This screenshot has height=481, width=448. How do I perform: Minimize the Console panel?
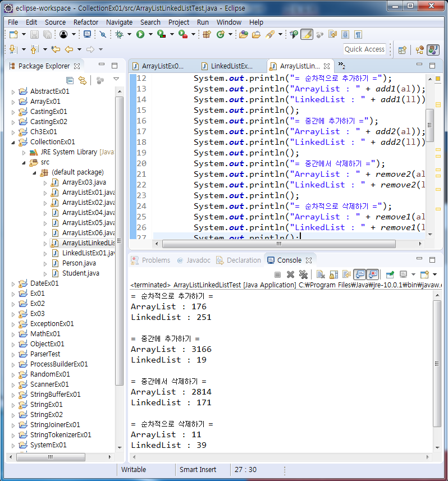click(x=419, y=259)
